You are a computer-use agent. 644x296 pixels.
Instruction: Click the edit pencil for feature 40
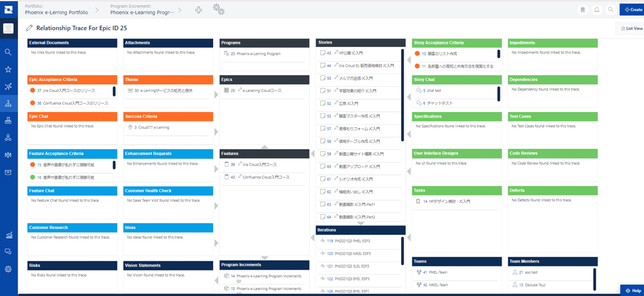(240, 177)
